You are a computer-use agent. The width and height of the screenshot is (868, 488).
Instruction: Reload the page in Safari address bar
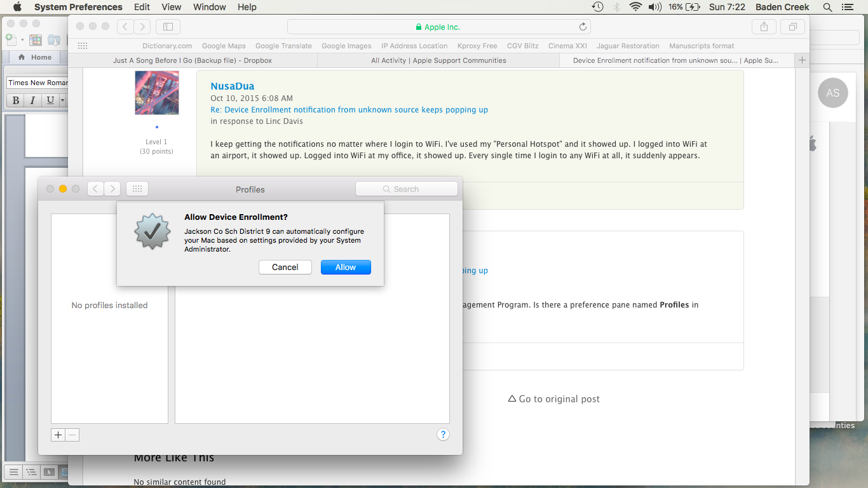pyautogui.click(x=583, y=27)
